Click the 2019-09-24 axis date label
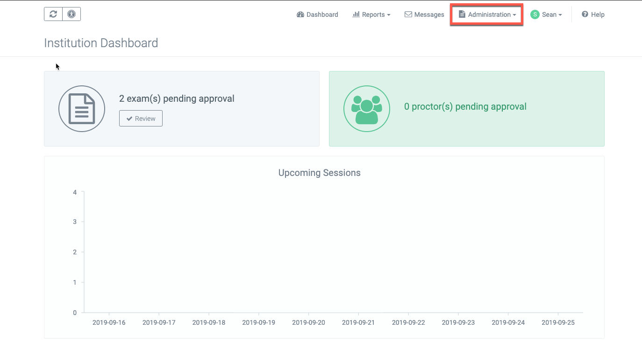The image size is (642, 364). click(x=508, y=322)
